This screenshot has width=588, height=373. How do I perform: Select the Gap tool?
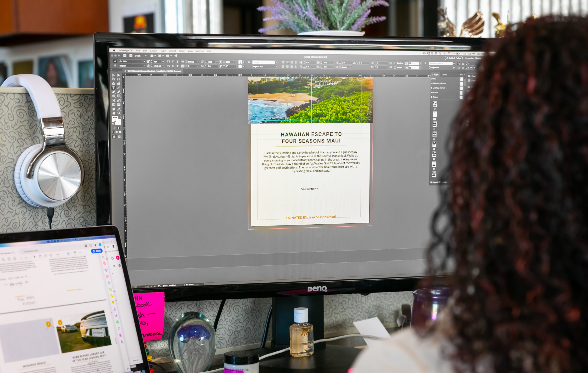(119, 79)
